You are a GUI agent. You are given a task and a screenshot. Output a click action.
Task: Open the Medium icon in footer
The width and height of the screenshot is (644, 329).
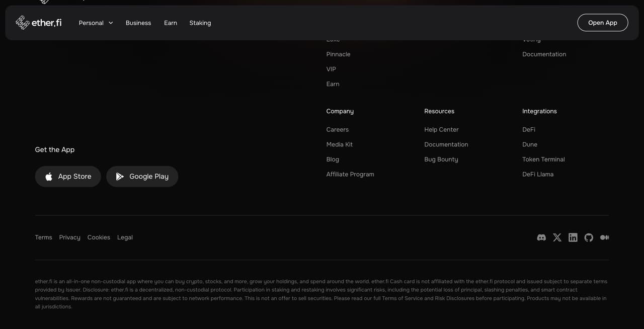(x=605, y=237)
